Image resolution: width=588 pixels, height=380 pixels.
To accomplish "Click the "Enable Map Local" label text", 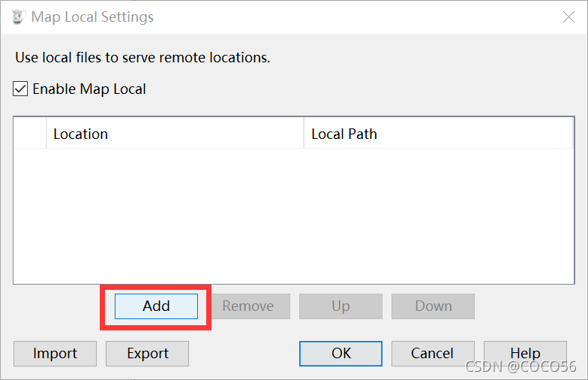I will (x=89, y=89).
